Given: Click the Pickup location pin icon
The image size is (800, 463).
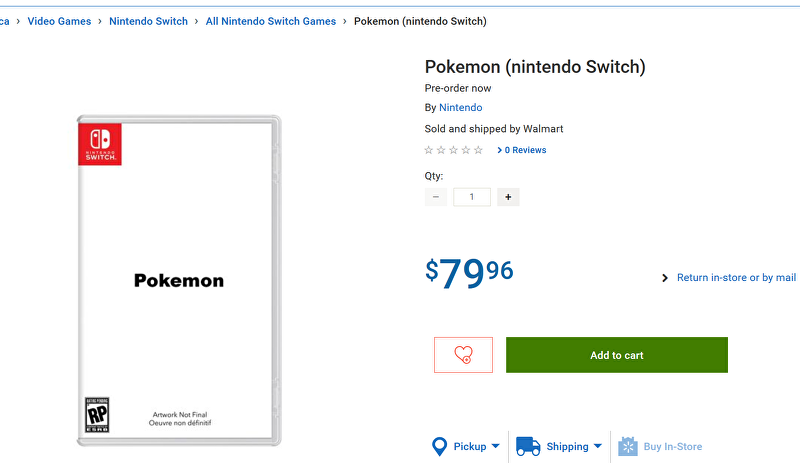Looking at the screenshot, I should [439, 446].
